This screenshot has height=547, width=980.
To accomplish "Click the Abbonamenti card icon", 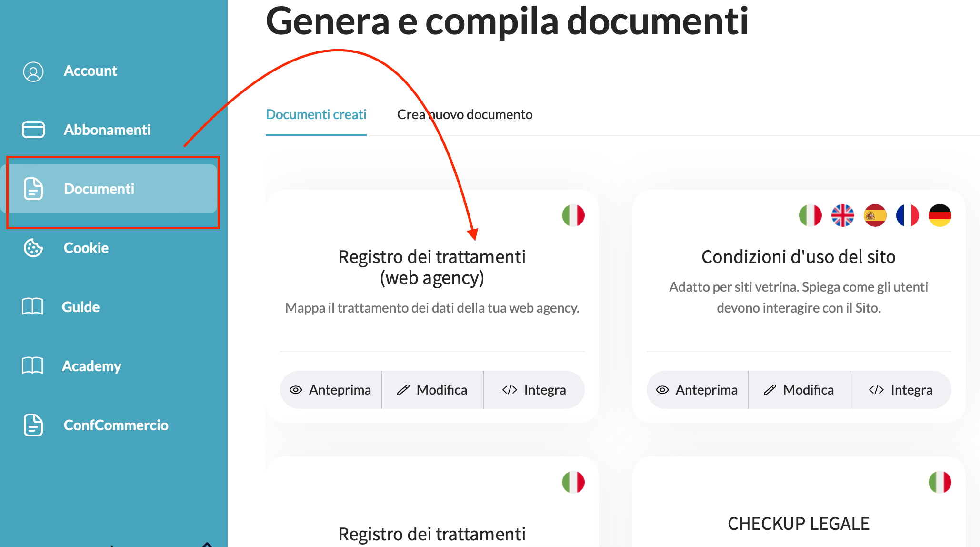I will (x=33, y=130).
